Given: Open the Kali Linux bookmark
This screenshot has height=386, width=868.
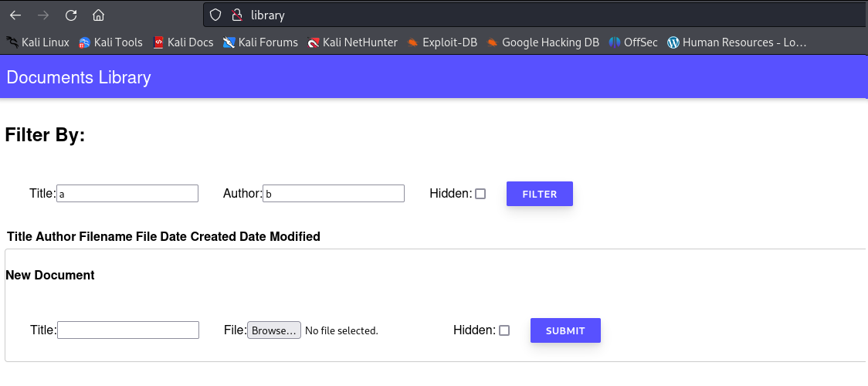Looking at the screenshot, I should pos(38,42).
